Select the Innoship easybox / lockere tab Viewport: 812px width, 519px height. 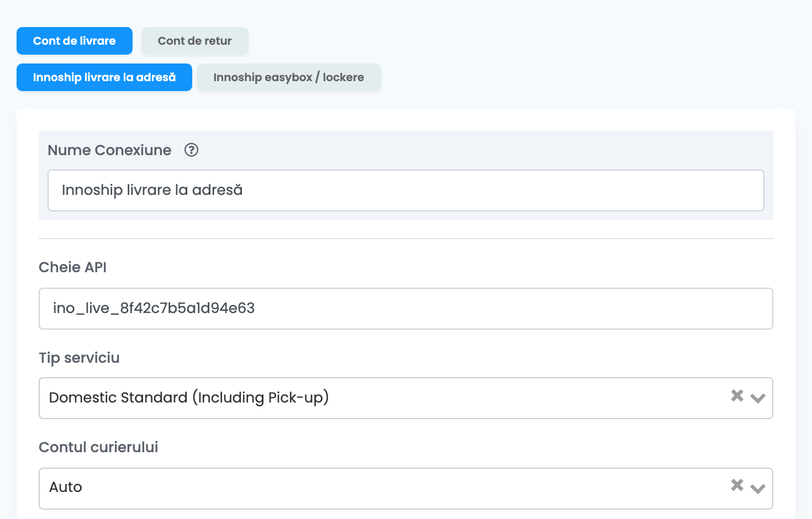click(x=289, y=77)
